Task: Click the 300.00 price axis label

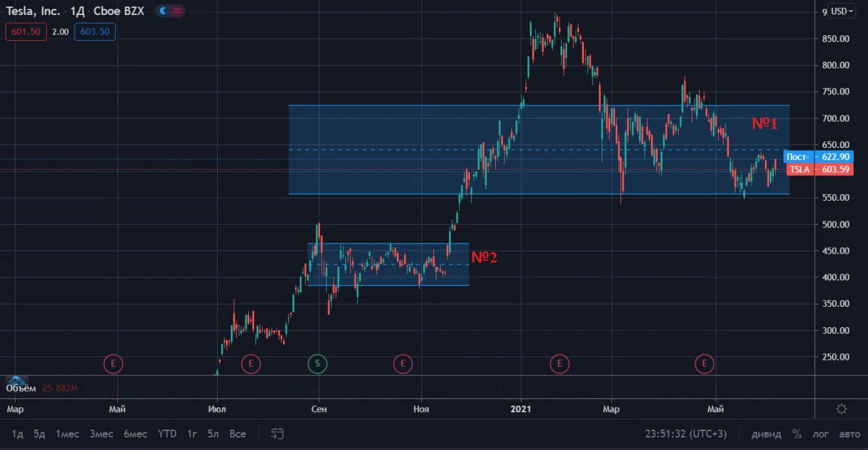Action: 835,331
